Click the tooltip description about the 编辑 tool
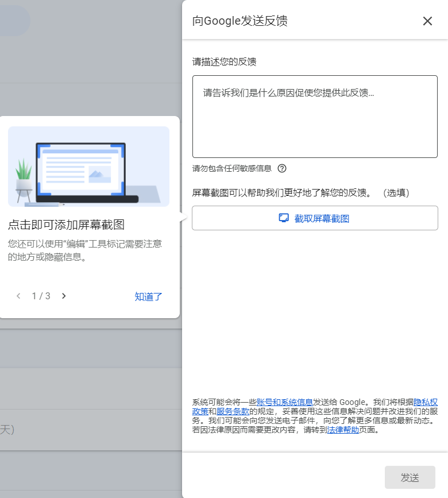The image size is (448, 498). 85,250
